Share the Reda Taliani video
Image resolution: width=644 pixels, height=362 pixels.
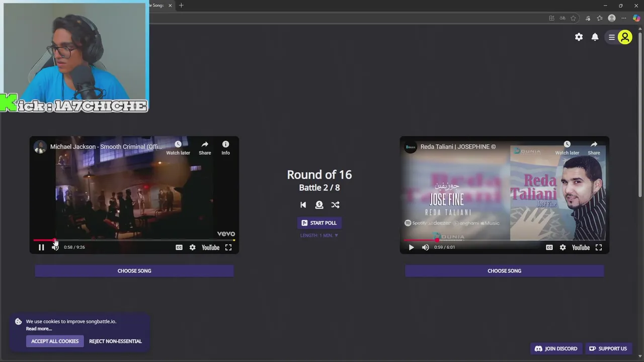[x=594, y=148]
